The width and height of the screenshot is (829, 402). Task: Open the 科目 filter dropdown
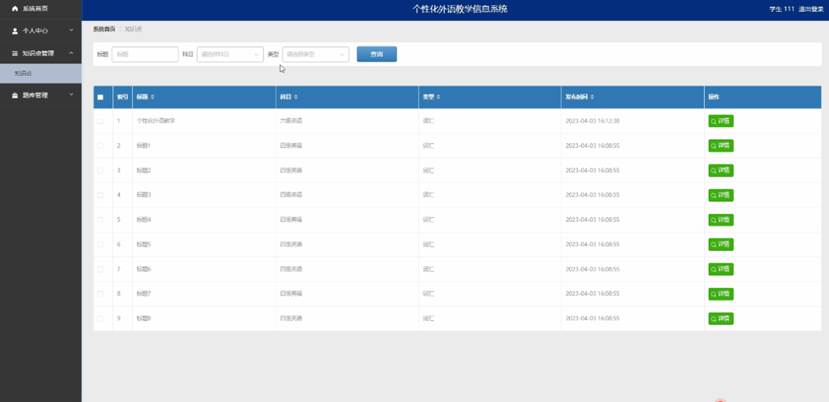coord(230,54)
